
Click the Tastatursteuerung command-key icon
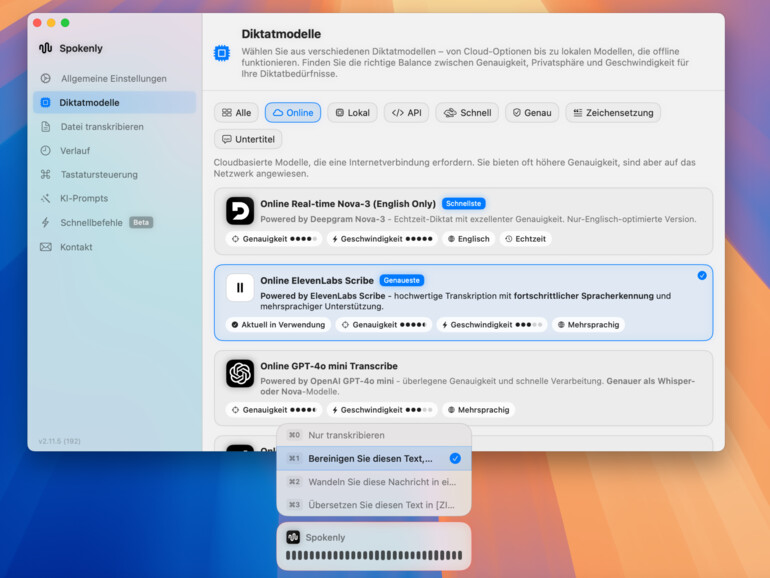(x=46, y=174)
